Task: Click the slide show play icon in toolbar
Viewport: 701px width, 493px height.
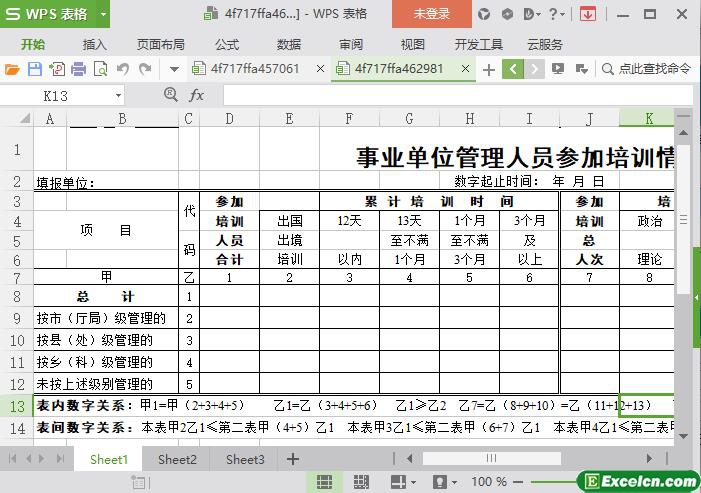Action: (x=557, y=69)
